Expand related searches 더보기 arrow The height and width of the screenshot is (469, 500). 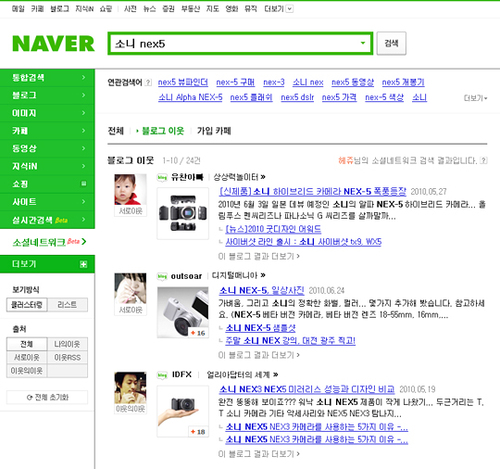[x=476, y=98]
